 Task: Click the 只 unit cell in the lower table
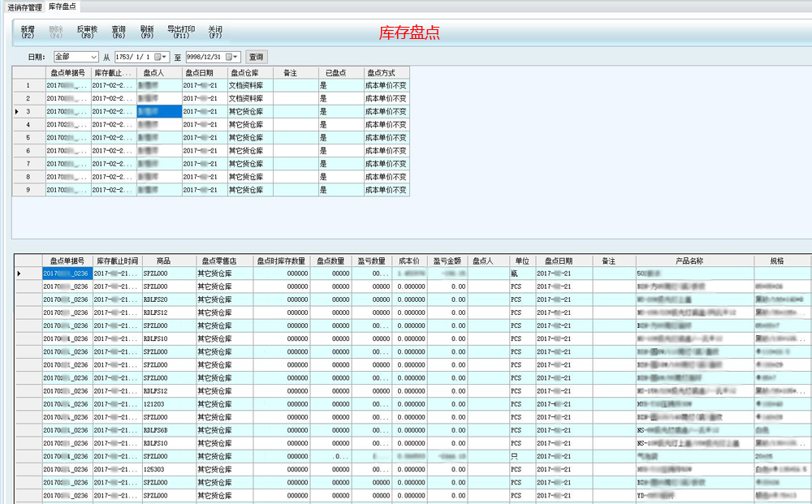click(522, 456)
